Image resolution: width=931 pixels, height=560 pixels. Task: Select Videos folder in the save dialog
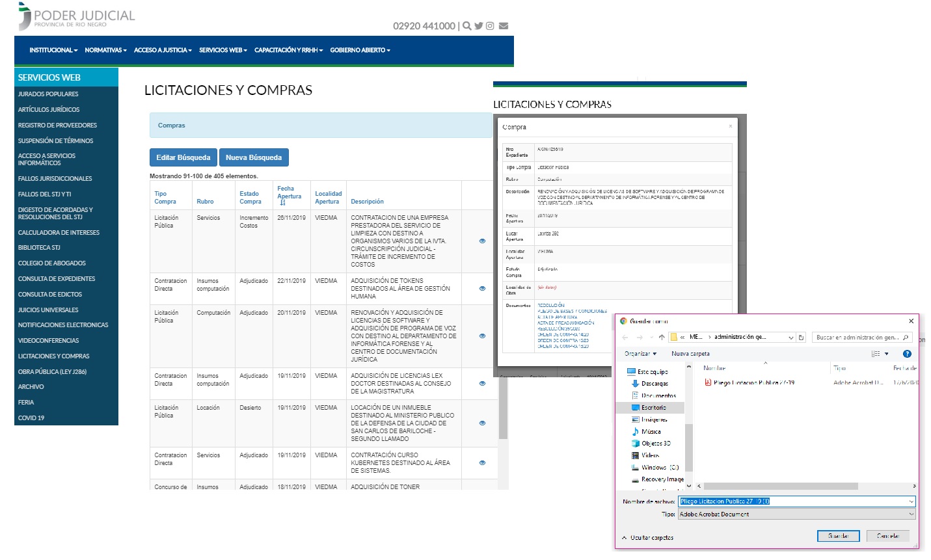click(645, 456)
